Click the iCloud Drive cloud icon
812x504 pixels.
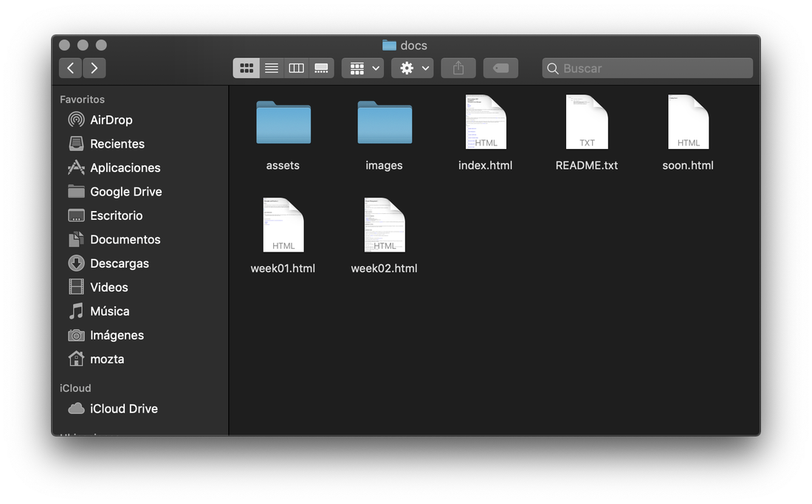(76, 408)
